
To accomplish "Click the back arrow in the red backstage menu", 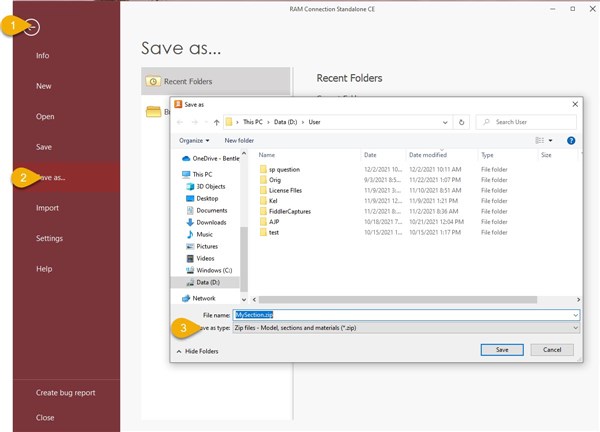I will (x=32, y=27).
